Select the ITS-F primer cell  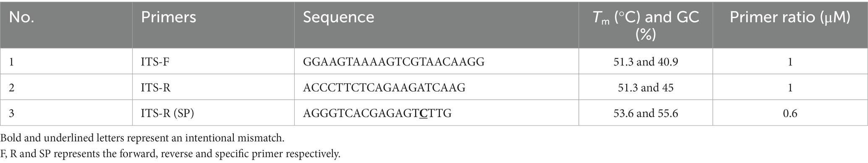(155, 62)
